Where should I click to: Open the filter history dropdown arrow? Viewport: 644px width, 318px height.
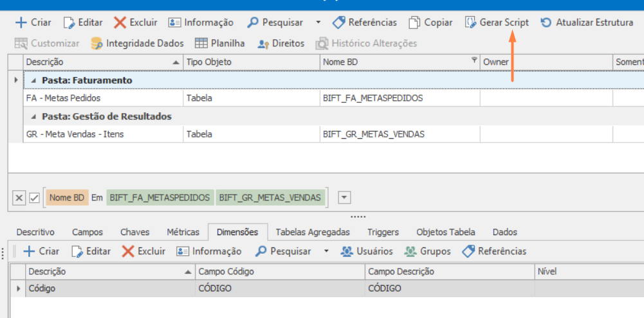click(344, 198)
